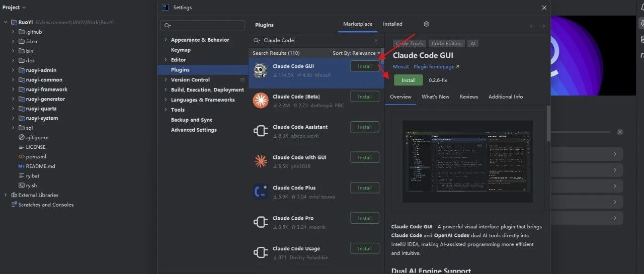Click the pom.xml file icon in the Project tree
Viewport: 644px width, 274px height.
22,156
